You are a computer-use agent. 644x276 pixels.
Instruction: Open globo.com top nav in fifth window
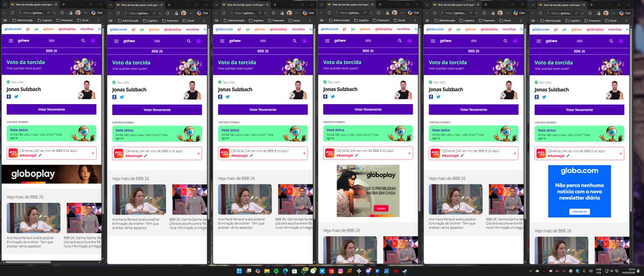pos(435,29)
